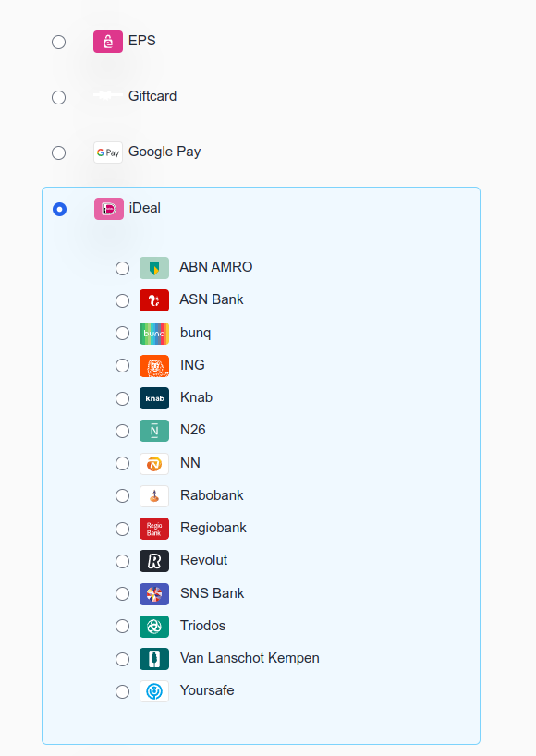
Task: Choose N26 bank radio button
Action: pos(122,431)
